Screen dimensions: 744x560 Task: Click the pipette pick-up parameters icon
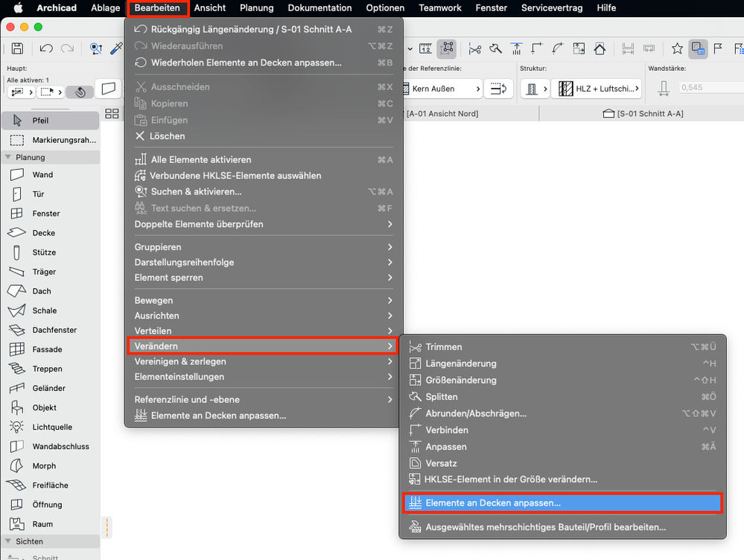(x=116, y=48)
